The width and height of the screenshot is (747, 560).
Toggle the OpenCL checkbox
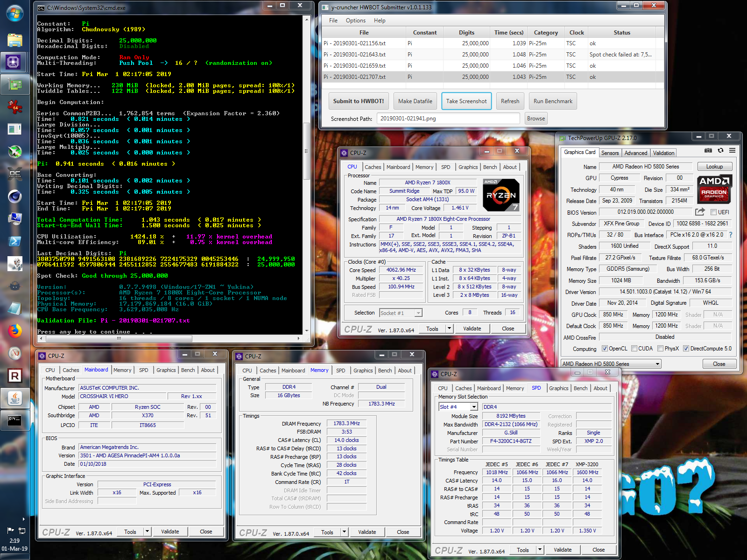pyautogui.click(x=605, y=349)
